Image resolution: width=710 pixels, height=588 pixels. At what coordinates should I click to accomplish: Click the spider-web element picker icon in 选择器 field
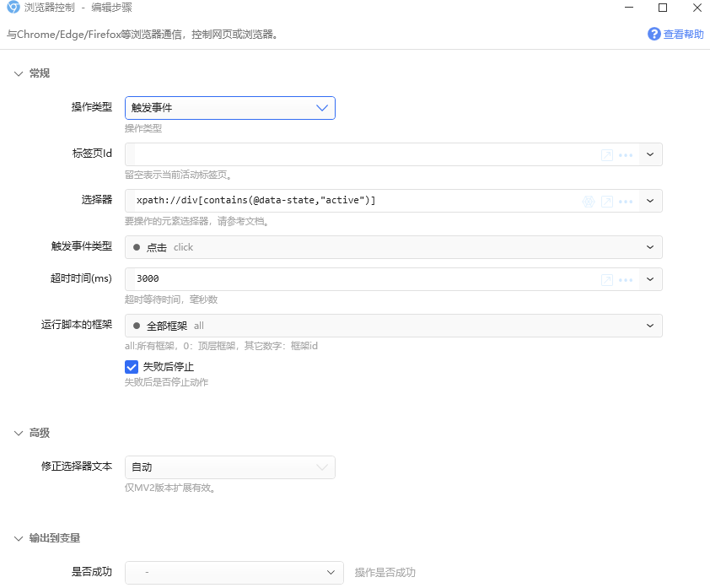589,202
